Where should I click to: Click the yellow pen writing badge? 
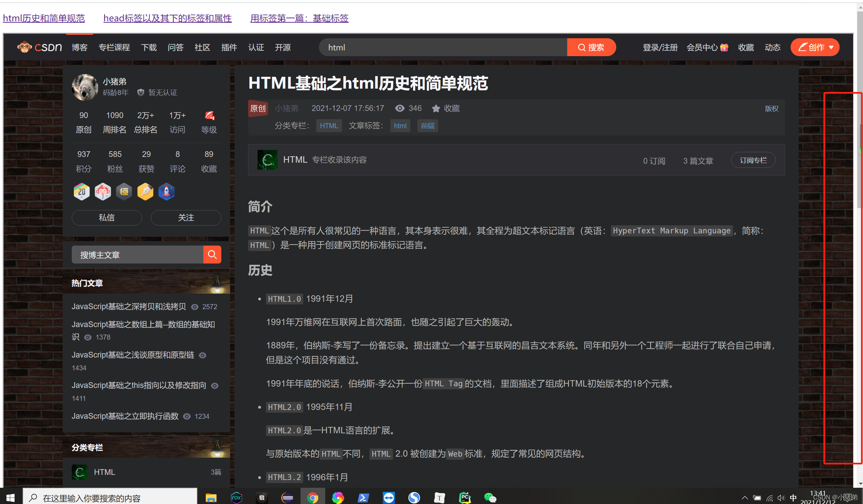pos(145,191)
